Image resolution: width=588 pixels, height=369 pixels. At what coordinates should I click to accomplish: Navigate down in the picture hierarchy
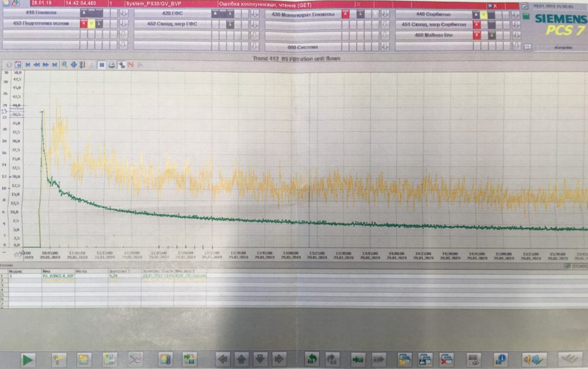coord(260,360)
